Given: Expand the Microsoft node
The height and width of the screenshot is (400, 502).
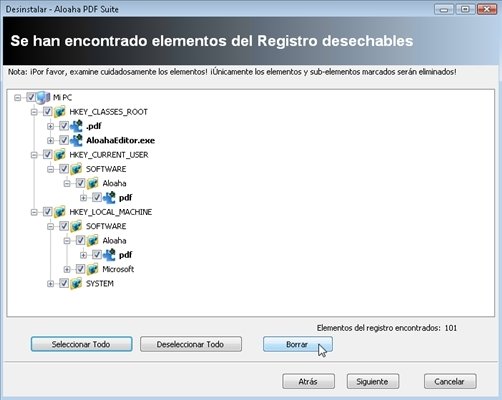Looking at the screenshot, I should coord(67,270).
